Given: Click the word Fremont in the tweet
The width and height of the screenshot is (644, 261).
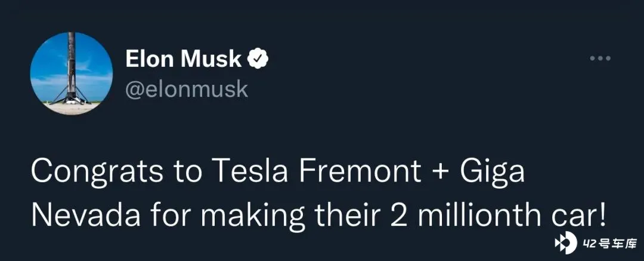Looking at the screenshot, I should pos(360,170).
